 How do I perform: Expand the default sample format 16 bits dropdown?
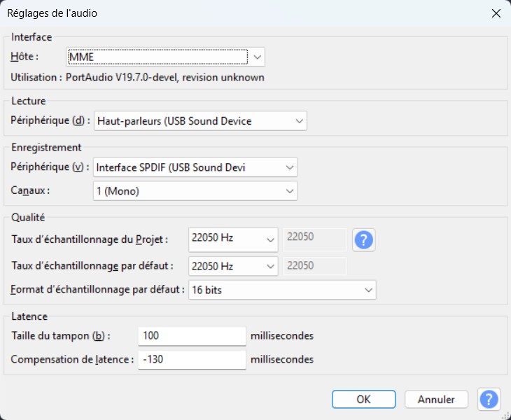pyautogui.click(x=282, y=290)
